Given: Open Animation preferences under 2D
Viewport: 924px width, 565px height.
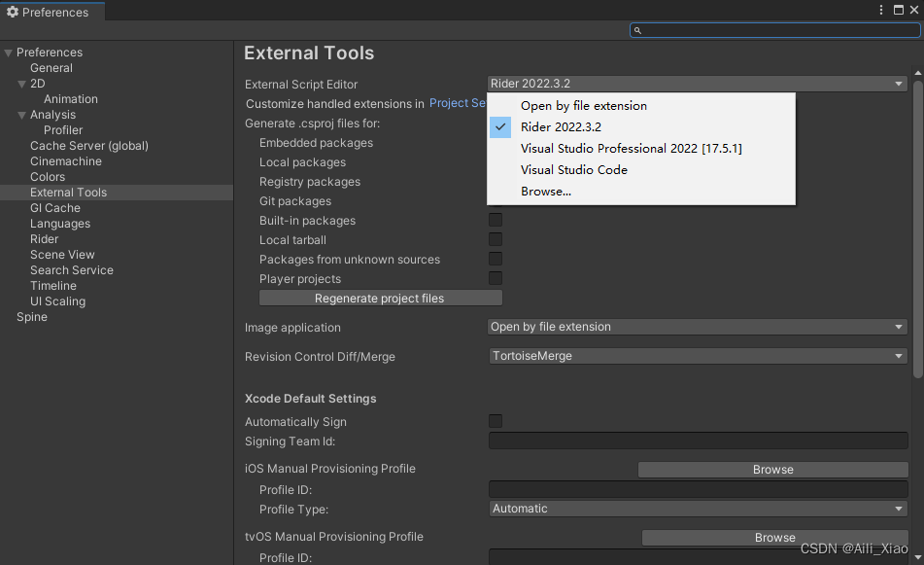Looking at the screenshot, I should tap(71, 99).
